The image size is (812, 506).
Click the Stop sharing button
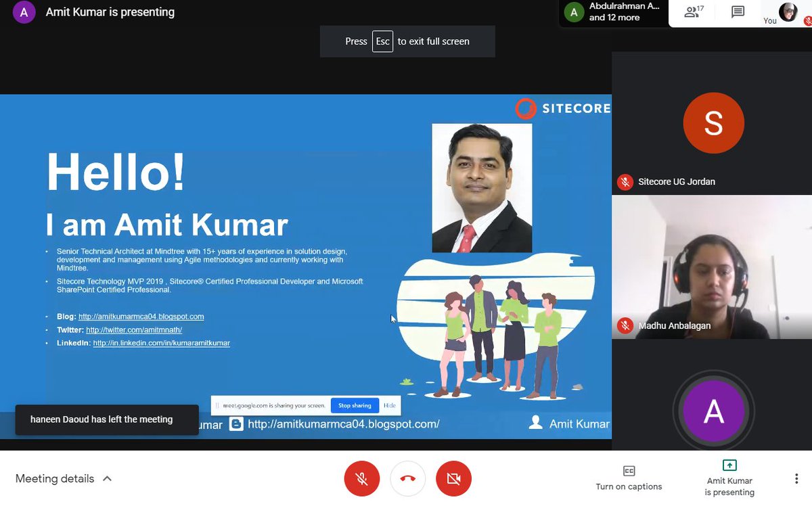pos(355,406)
